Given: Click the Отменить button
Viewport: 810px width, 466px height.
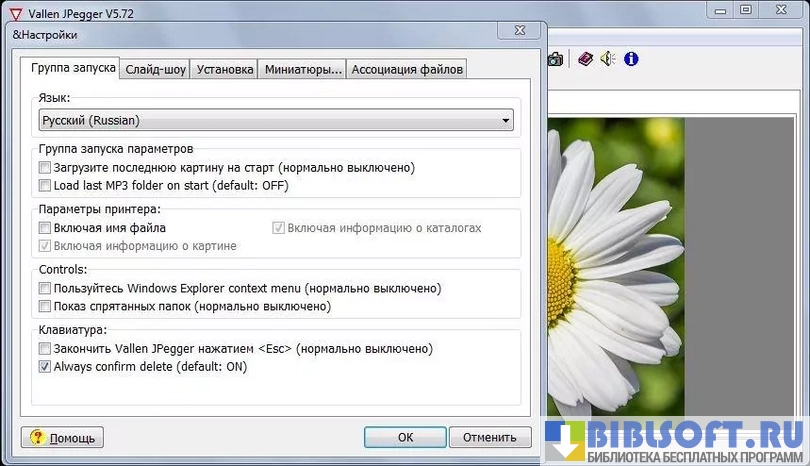Looking at the screenshot, I should (x=489, y=437).
